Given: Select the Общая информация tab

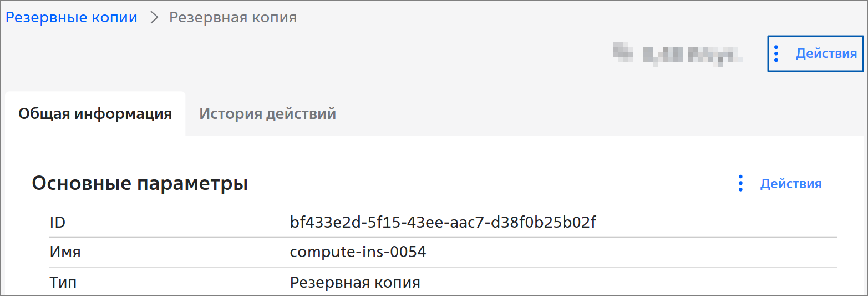Looking at the screenshot, I should coord(95,114).
